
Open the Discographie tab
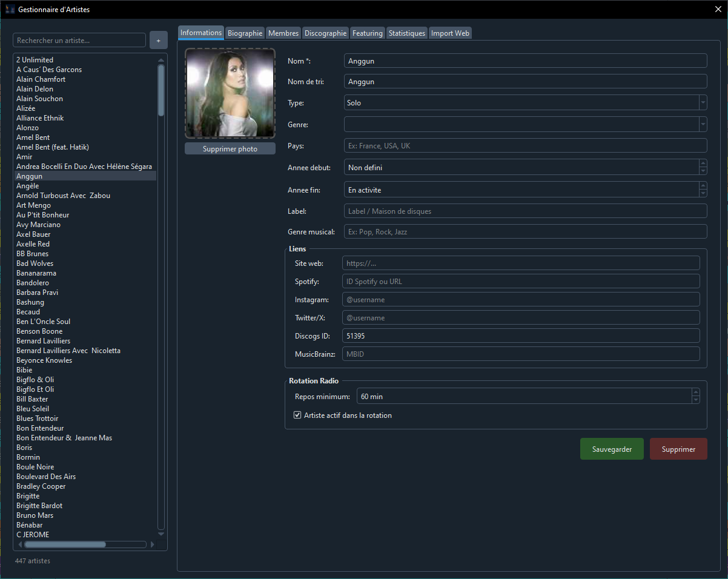325,33
